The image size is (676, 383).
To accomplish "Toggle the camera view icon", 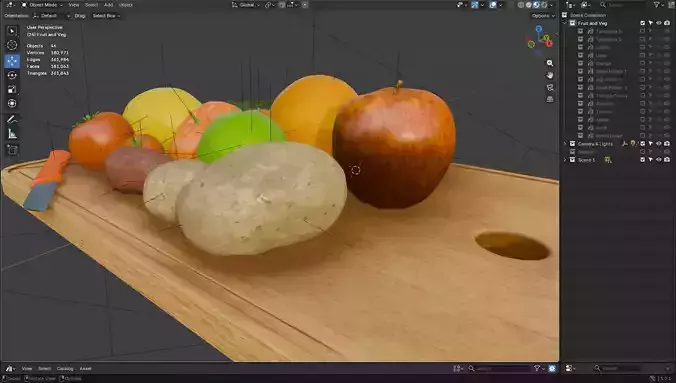I will 550,87.
